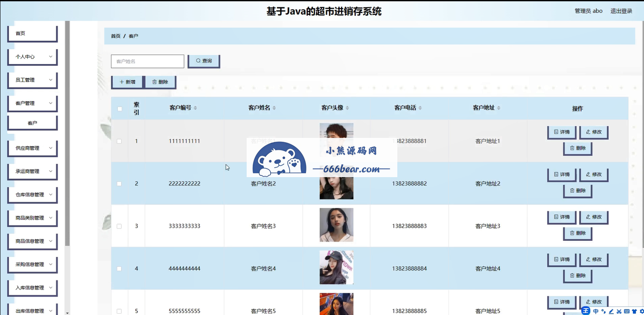
Task: Focus the 客户姓名 search input
Action: click(148, 61)
